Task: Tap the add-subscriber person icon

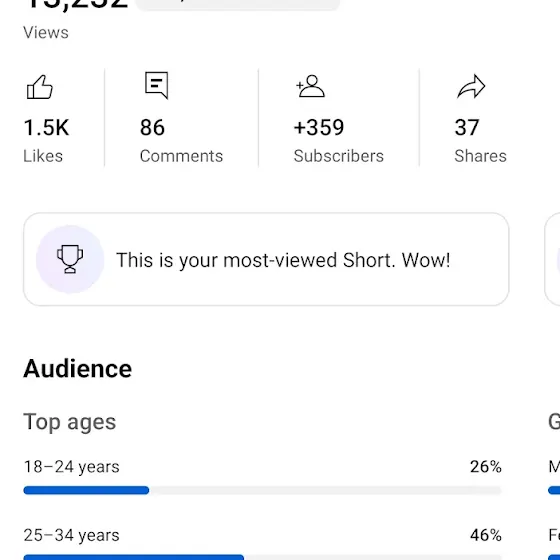Action: pos(310,86)
